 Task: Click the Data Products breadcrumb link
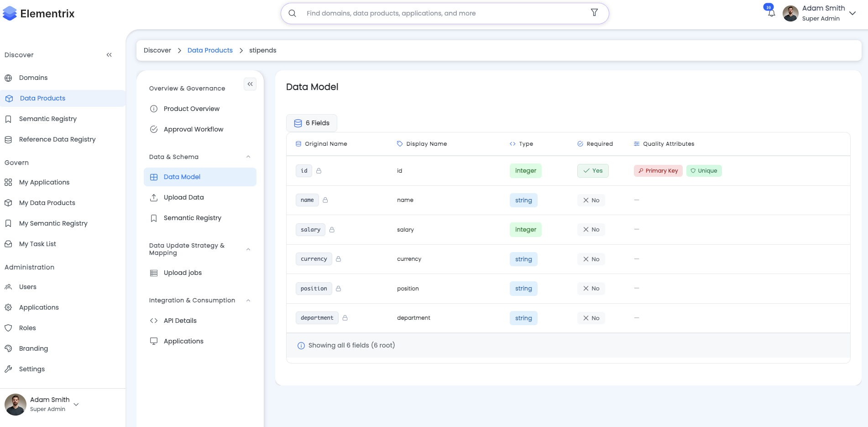point(210,50)
